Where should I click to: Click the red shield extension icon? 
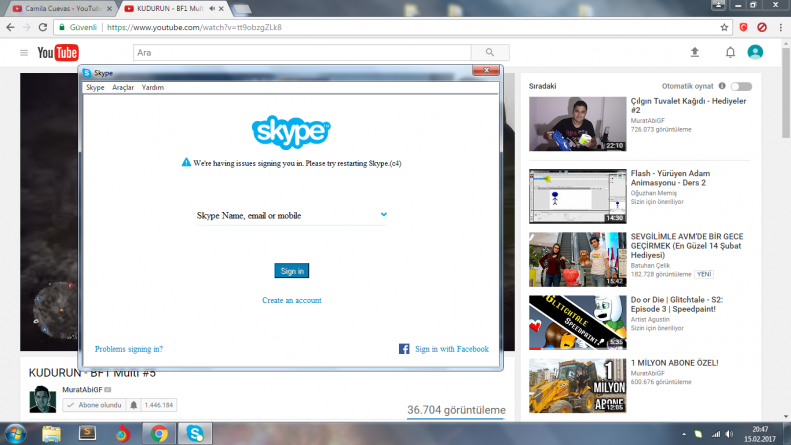click(743, 27)
